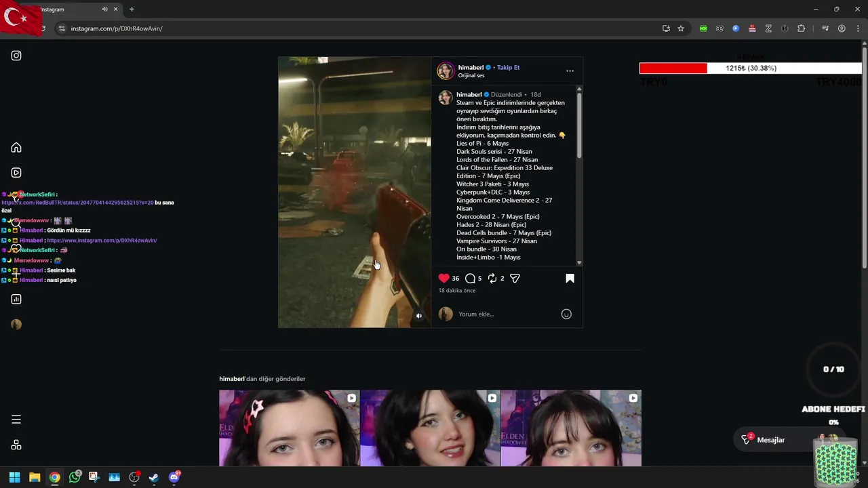This screenshot has height=488, width=868.
Task: Open first related reel with pink star hairclip
Action: tap(289, 428)
